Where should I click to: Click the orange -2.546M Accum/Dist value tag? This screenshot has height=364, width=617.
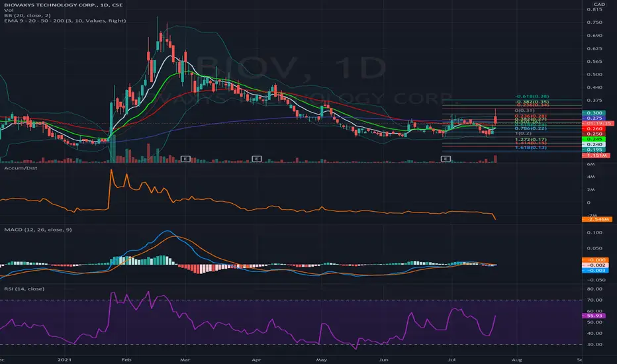[x=596, y=219]
